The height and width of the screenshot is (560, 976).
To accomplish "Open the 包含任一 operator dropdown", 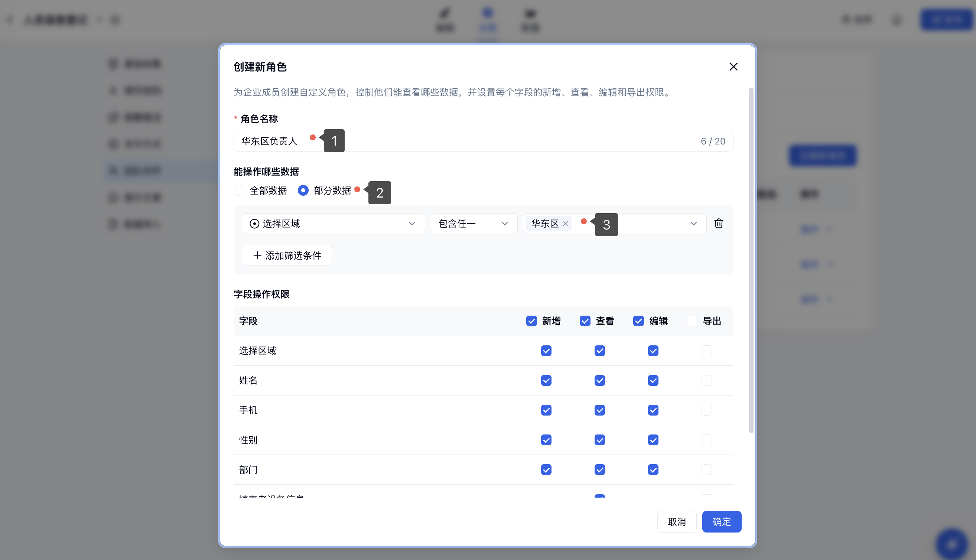I will click(x=474, y=224).
